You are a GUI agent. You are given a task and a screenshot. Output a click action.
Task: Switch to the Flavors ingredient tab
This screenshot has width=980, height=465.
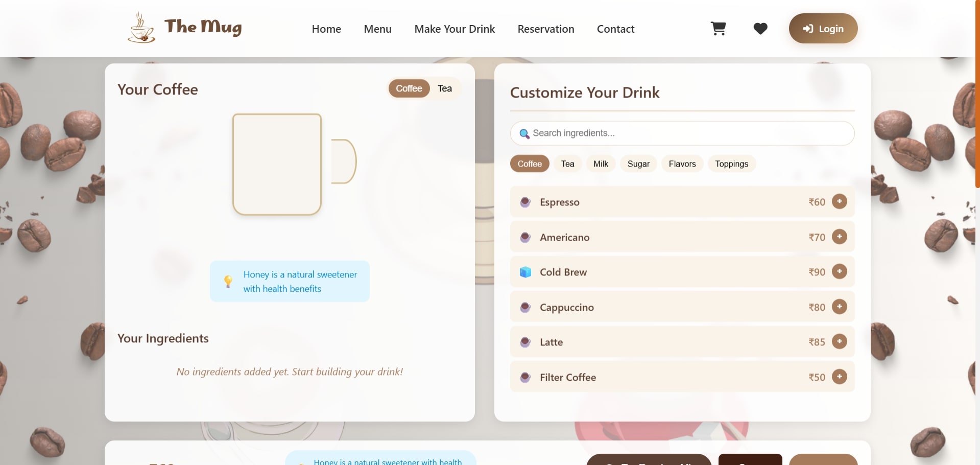[682, 164]
